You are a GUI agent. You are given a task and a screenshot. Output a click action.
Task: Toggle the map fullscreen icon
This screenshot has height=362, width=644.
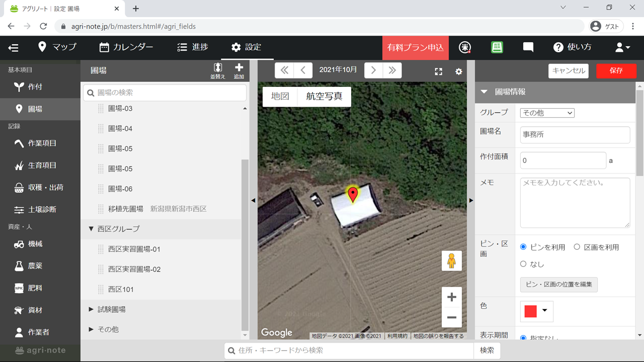pyautogui.click(x=438, y=71)
